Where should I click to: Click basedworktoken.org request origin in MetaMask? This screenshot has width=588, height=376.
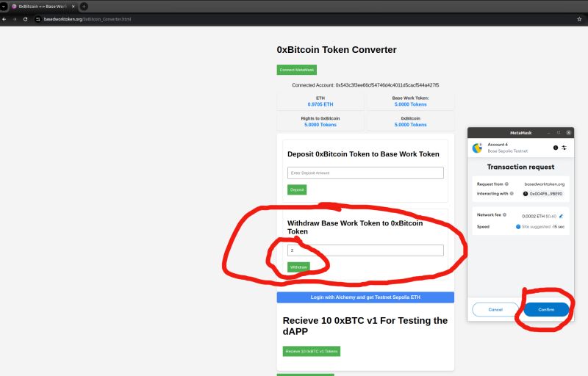pyautogui.click(x=544, y=184)
